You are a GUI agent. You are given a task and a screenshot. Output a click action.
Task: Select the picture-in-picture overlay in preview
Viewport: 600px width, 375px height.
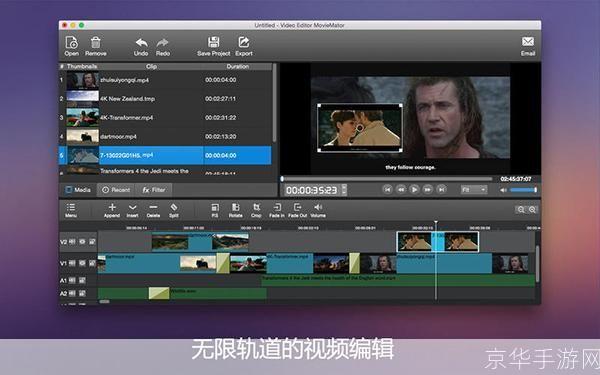(x=360, y=128)
